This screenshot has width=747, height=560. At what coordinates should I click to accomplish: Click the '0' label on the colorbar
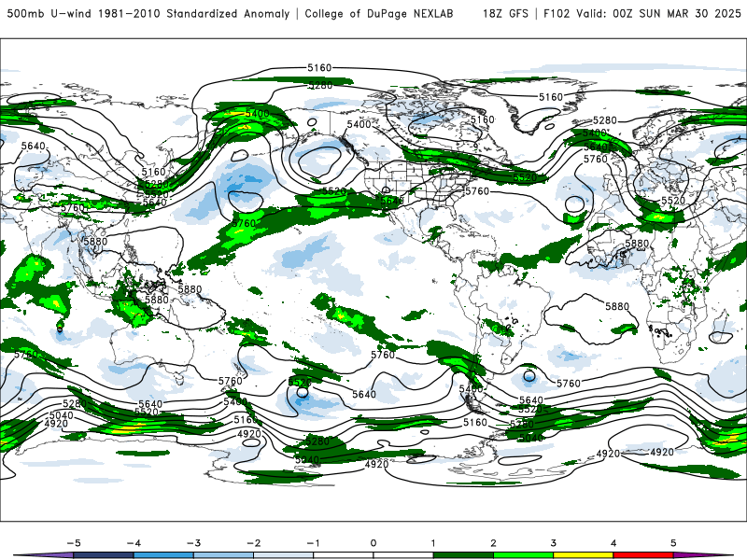(x=373, y=543)
